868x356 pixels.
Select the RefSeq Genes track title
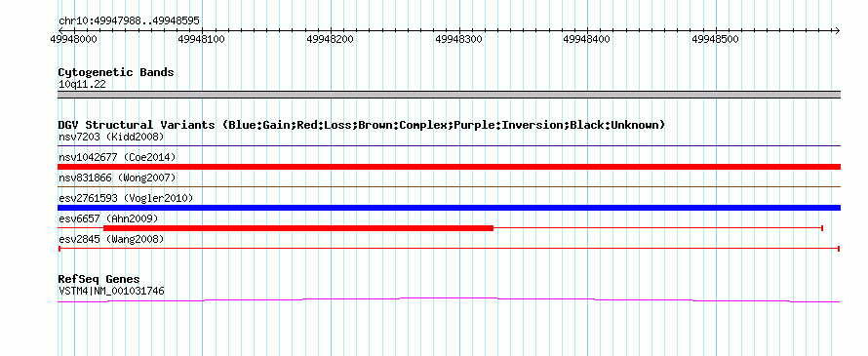point(99,280)
